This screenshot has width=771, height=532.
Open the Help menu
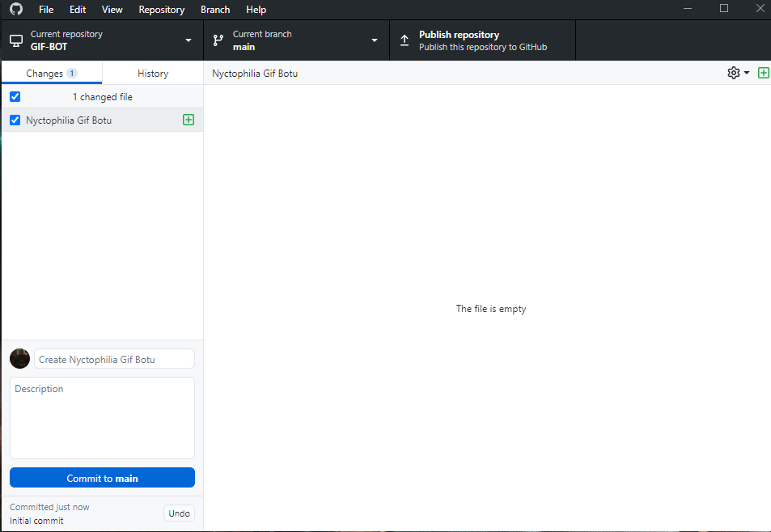coord(256,10)
